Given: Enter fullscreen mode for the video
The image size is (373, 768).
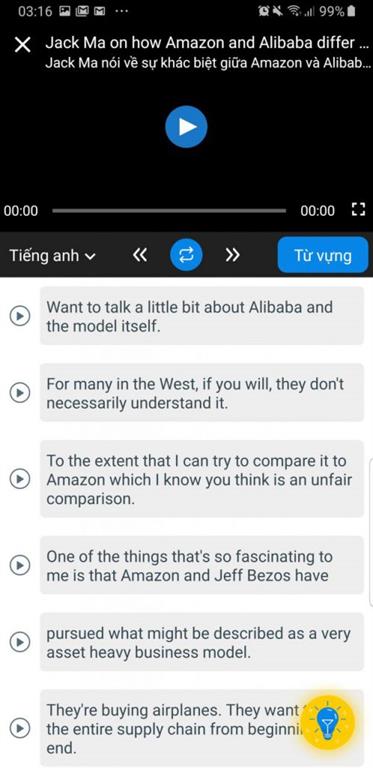Looking at the screenshot, I should coord(359,210).
